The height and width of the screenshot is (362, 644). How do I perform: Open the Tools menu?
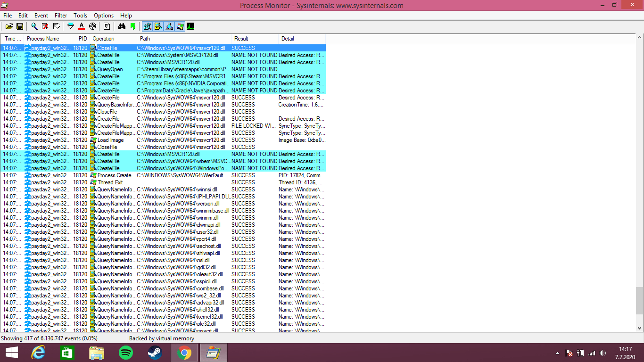coord(81,16)
